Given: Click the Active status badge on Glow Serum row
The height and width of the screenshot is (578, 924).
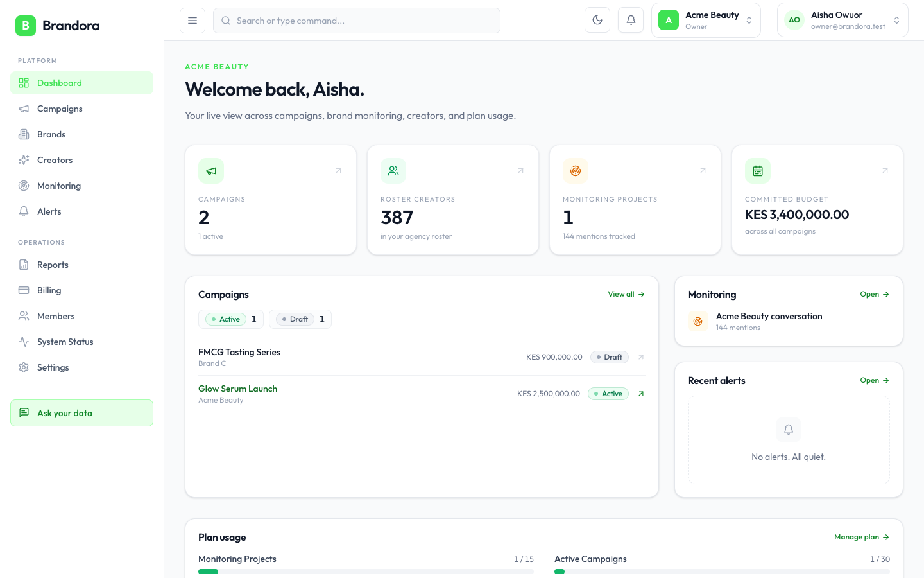Looking at the screenshot, I should [608, 394].
